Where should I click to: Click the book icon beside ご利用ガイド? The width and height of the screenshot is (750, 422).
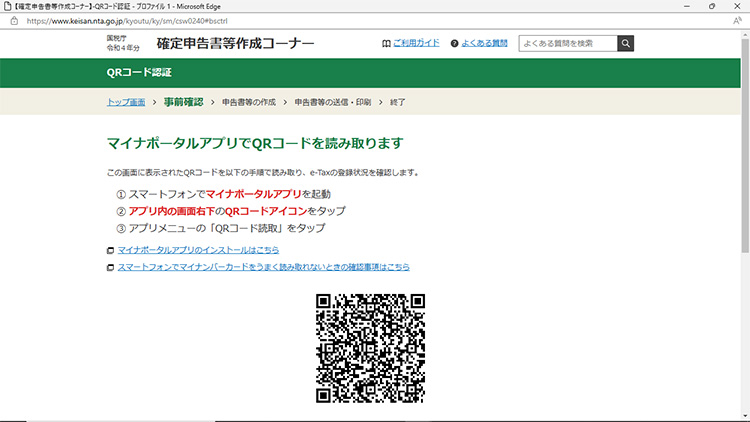coord(386,44)
